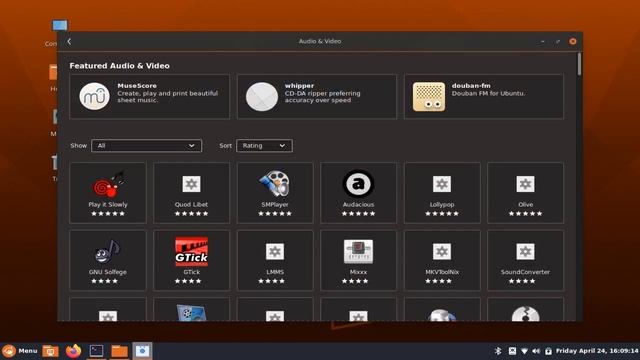Open the notification tray icon beside Bluetooth
The image size is (640, 360).
(512, 351)
